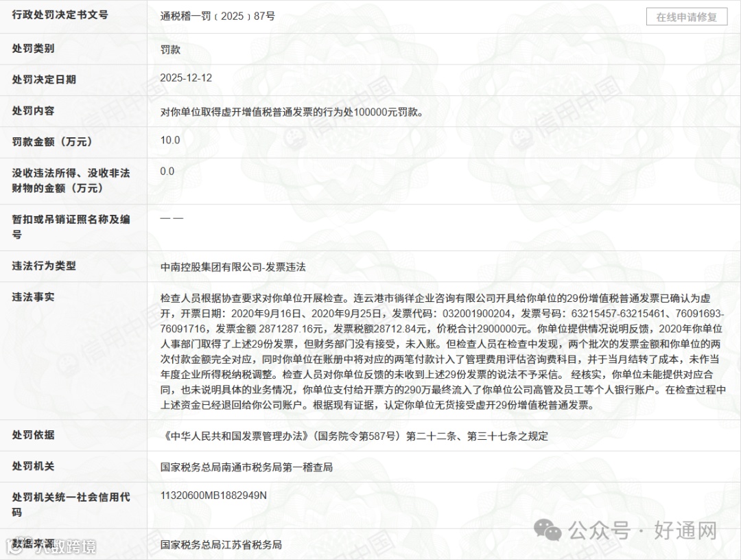Click the 罚款金额（万元） label
This screenshot has height=560, width=741.
coord(52,142)
